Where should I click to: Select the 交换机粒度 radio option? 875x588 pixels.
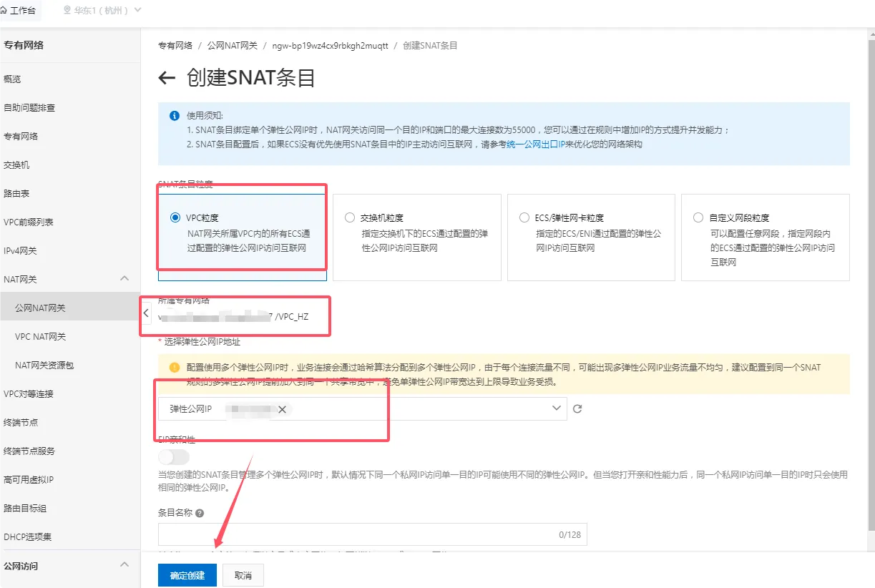pyautogui.click(x=349, y=217)
